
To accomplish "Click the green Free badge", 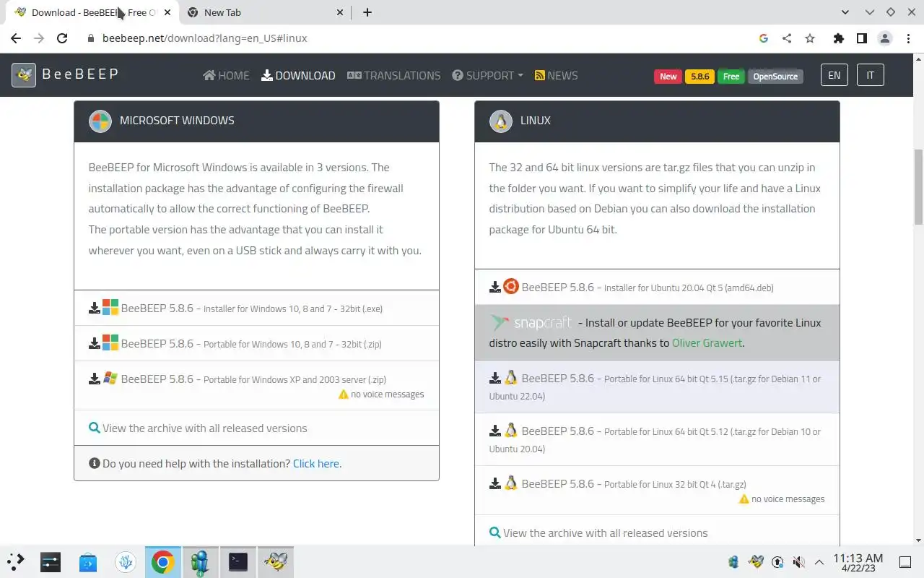I will coord(731,77).
